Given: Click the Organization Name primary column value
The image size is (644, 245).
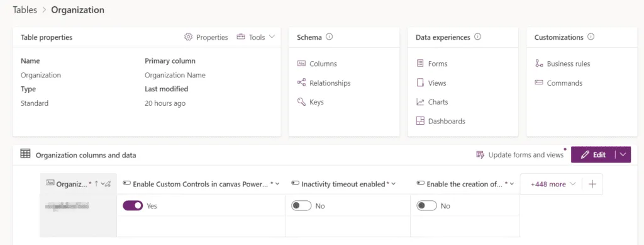Looking at the screenshot, I should coord(175,75).
